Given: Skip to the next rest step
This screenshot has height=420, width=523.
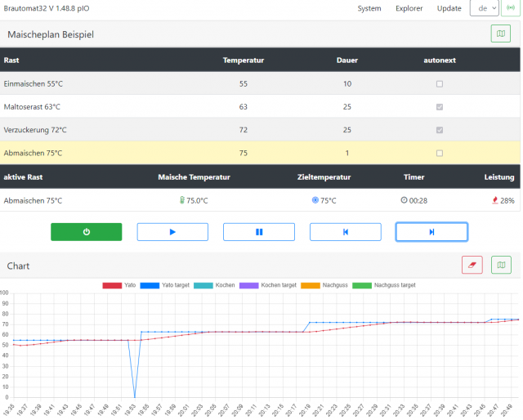Looking at the screenshot, I should coord(431,232).
